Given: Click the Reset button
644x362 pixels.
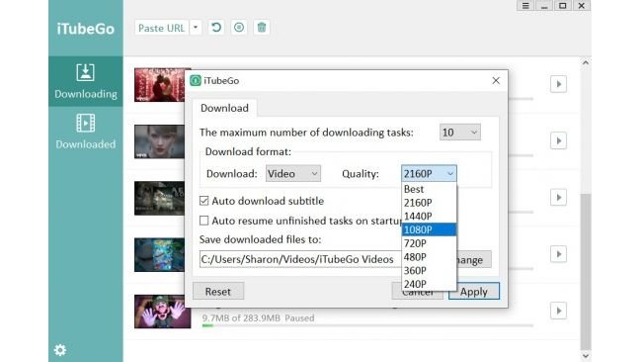Looking at the screenshot, I should (x=218, y=291).
